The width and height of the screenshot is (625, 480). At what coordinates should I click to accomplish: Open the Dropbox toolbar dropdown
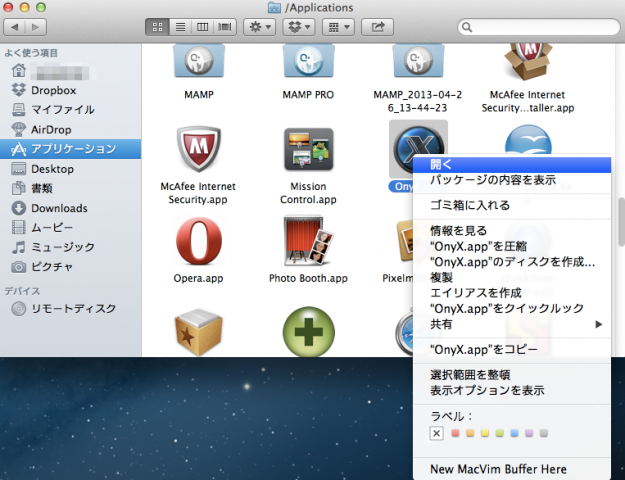click(x=301, y=27)
